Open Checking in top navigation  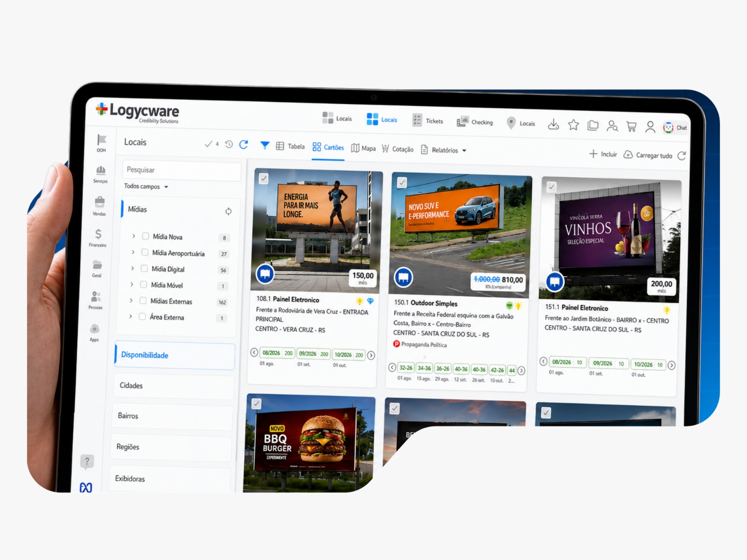[475, 122]
